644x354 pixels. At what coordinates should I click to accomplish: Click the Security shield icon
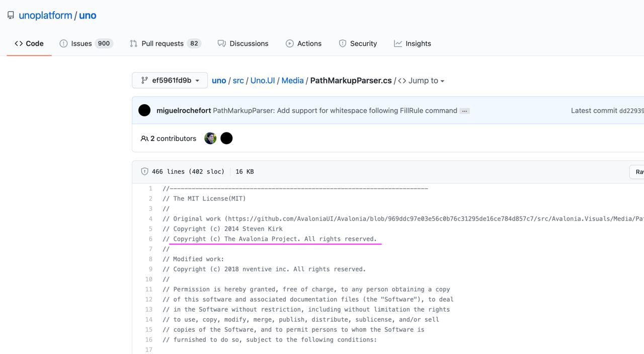343,43
